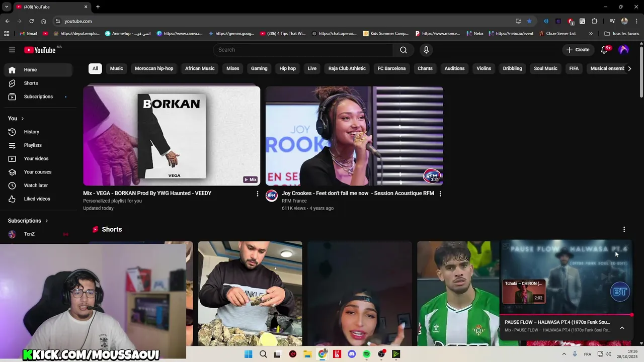Expand the You section chevron
Viewport: 644px width, 362px height.
click(22, 119)
